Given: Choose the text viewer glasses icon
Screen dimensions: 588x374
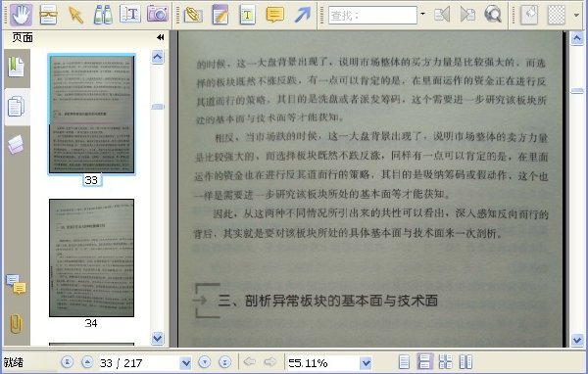Looking at the screenshot, I should 48,15.
